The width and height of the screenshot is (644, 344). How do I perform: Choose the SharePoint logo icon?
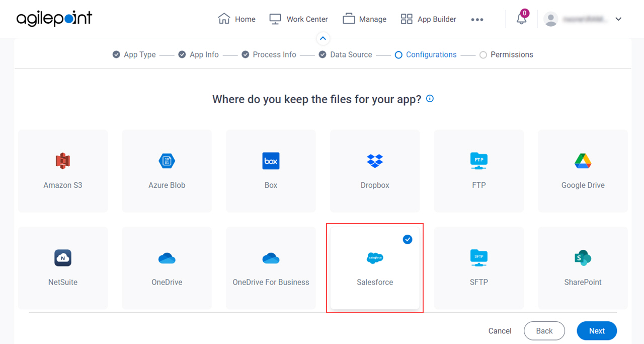click(x=583, y=258)
